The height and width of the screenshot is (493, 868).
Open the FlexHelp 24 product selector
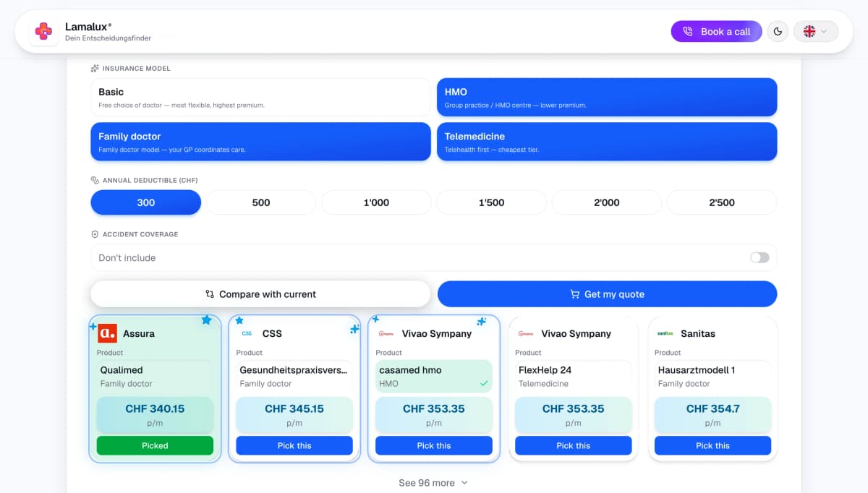click(574, 377)
